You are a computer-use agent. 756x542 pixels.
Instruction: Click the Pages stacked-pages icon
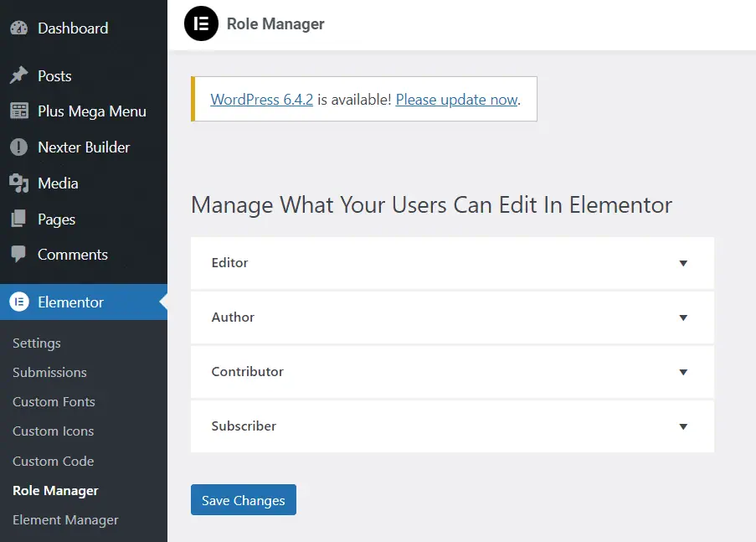coord(18,219)
